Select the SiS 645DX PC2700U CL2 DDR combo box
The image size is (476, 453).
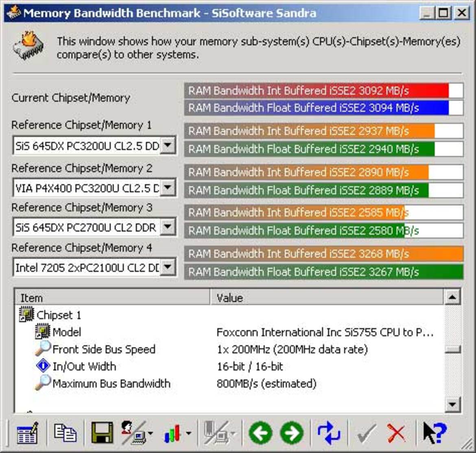click(x=94, y=227)
